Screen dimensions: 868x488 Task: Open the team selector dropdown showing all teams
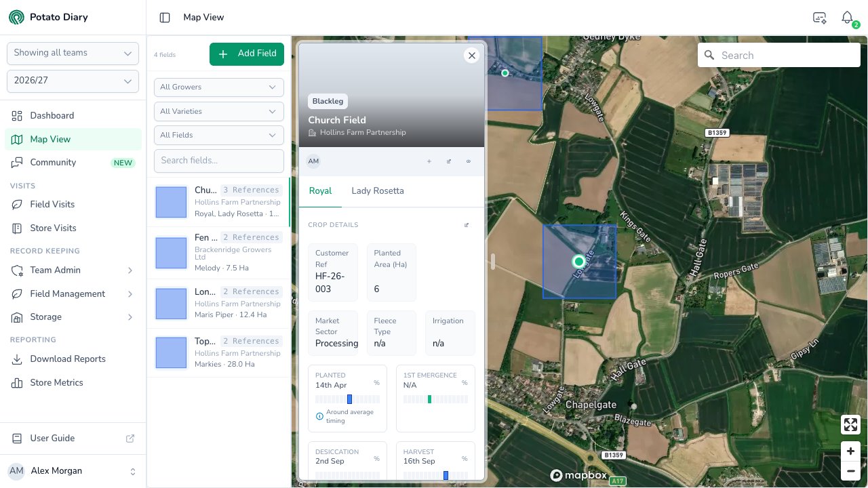[x=73, y=53]
